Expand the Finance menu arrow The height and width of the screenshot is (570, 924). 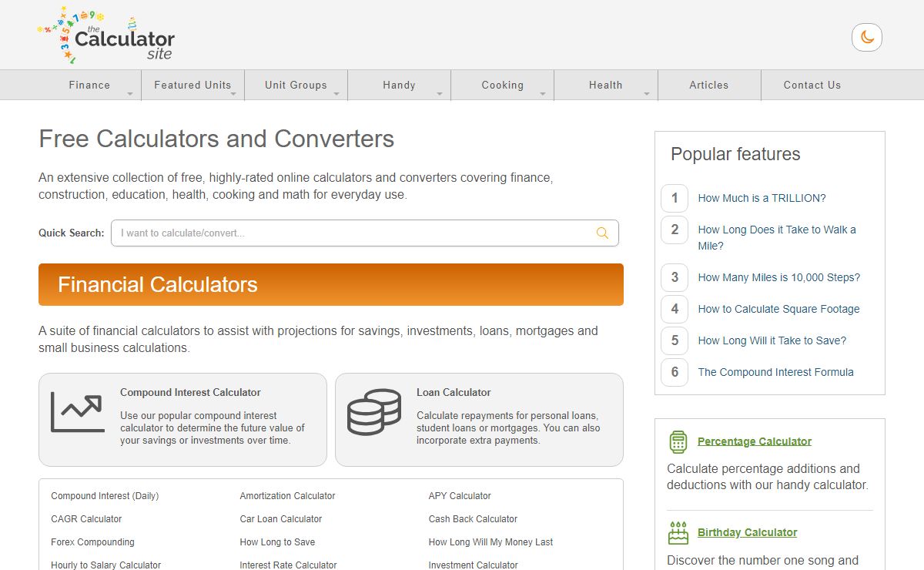[x=130, y=94]
